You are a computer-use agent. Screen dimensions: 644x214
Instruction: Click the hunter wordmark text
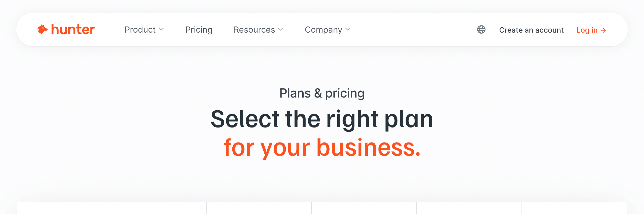pos(73,30)
